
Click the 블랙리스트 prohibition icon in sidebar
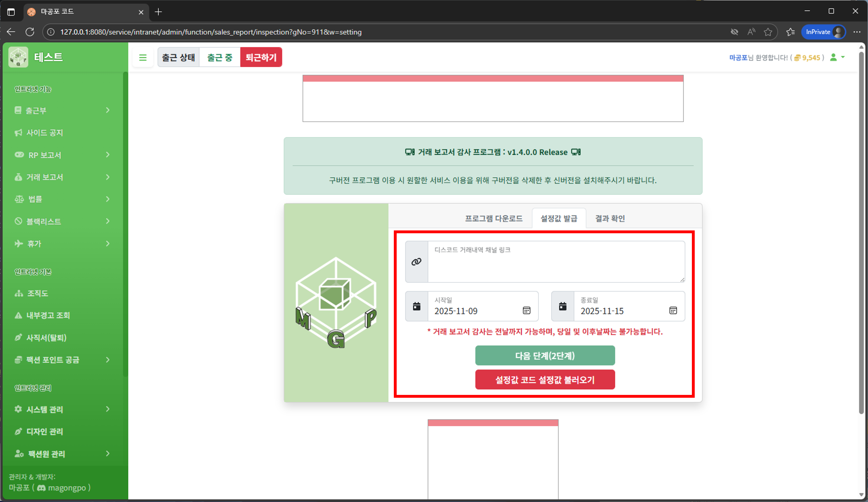point(19,221)
